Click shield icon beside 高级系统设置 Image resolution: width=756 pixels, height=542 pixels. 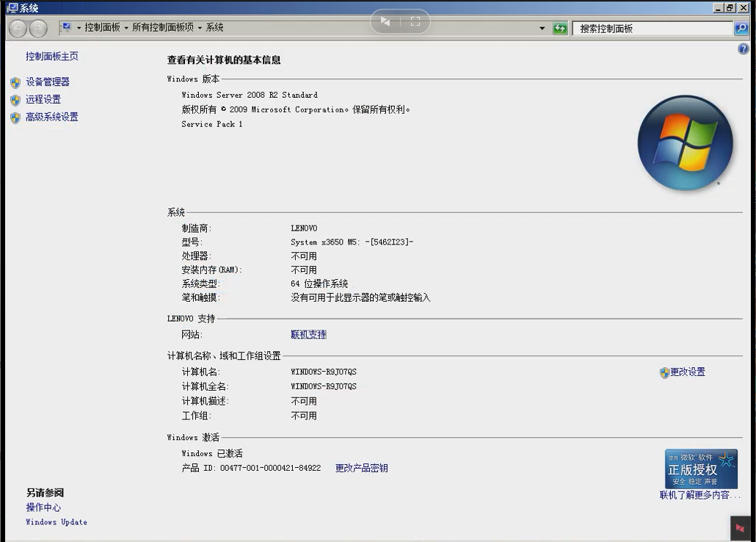[x=15, y=118]
